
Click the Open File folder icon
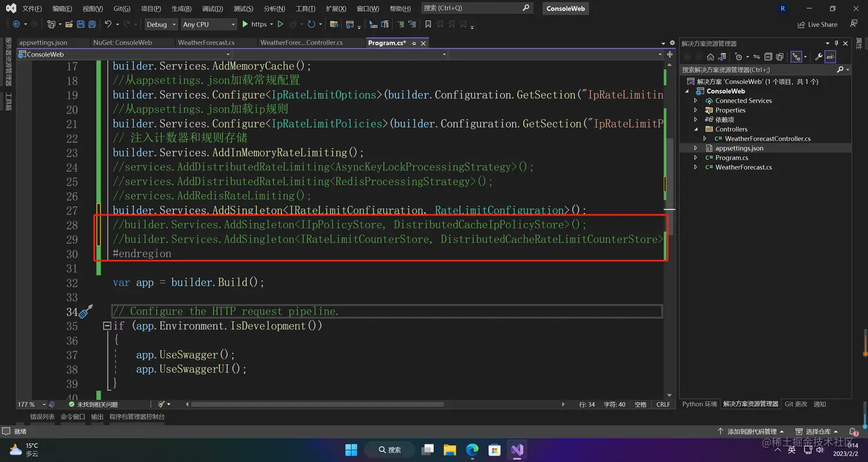point(69,24)
